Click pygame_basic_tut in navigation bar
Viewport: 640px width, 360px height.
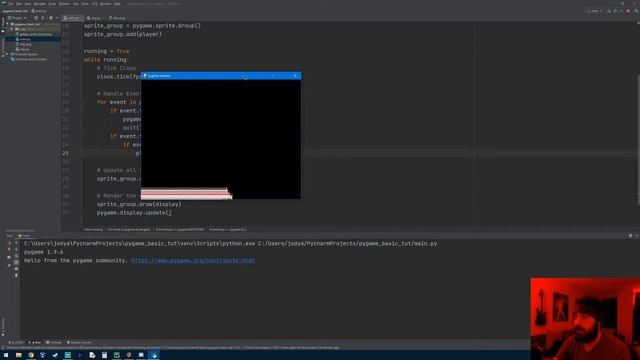tap(15, 11)
